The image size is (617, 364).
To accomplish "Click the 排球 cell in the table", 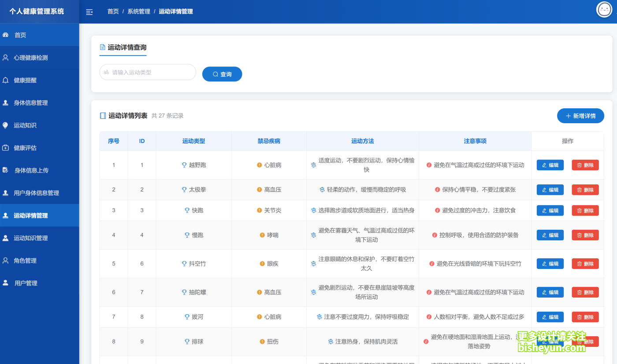I will 194,342.
